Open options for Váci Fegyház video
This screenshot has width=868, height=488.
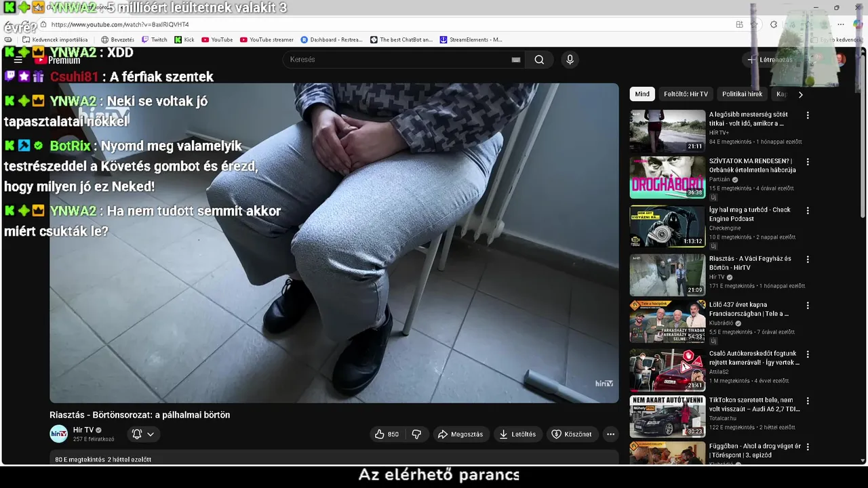(x=808, y=260)
